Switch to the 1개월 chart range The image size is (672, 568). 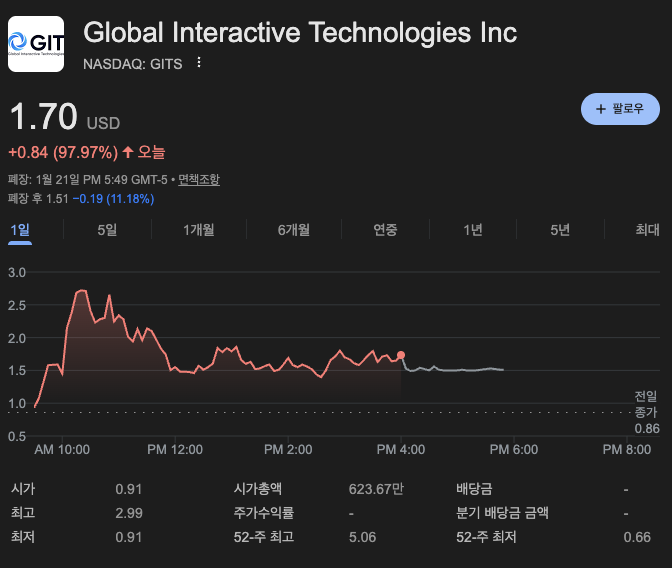[199, 230]
